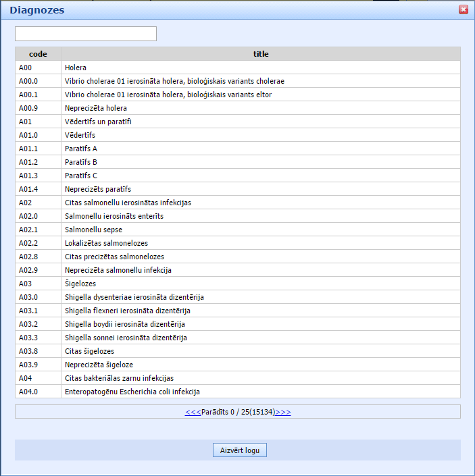
Task: Select diagnosis code A00.0 variants cholerae
Action: coord(174,81)
